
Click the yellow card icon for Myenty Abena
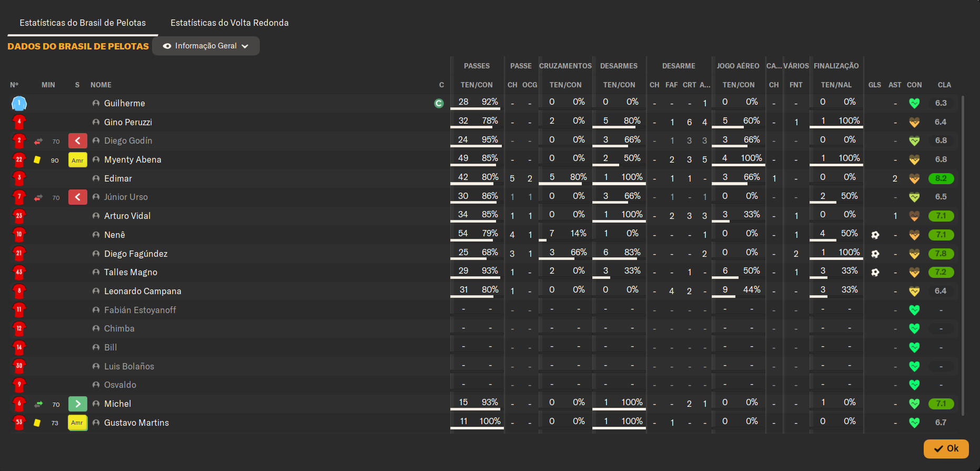(37, 159)
